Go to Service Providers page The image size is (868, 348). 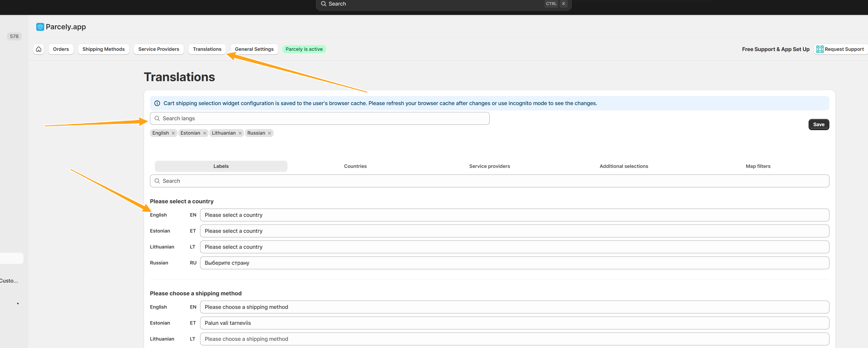[x=158, y=49]
